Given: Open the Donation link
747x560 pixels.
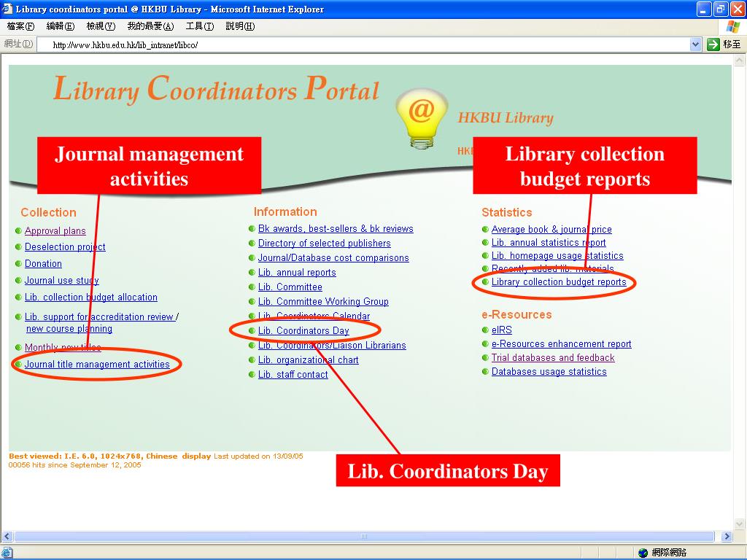Looking at the screenshot, I should (x=43, y=264).
